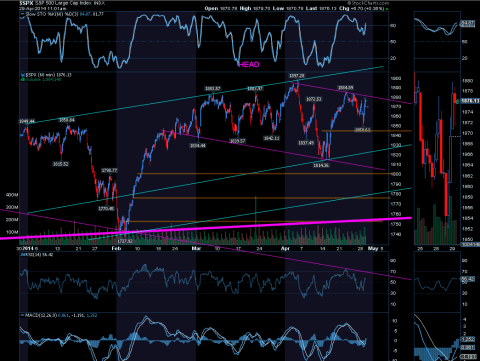Click the current price tag on the zoom panel
Image resolution: width=480 pixels, height=361 pixels.
coord(470,101)
